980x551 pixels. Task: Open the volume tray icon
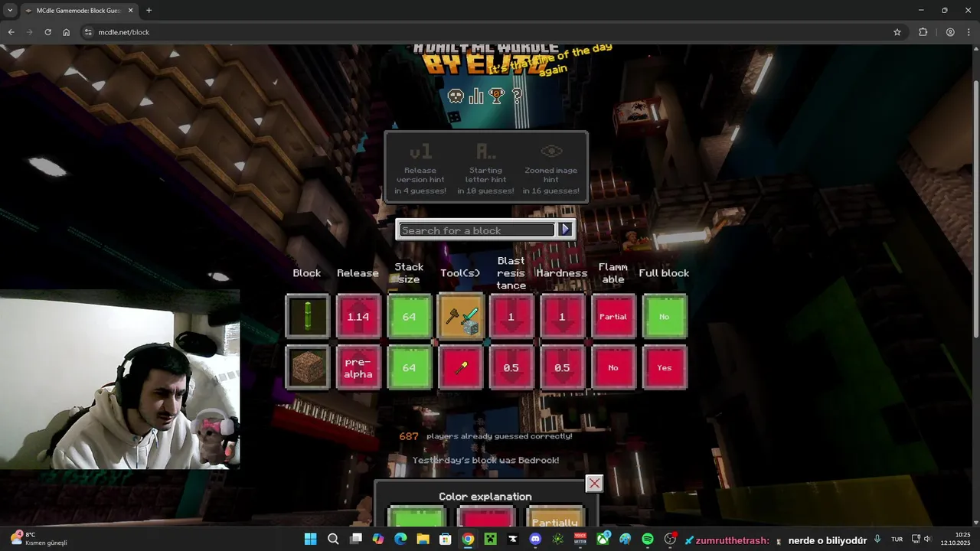point(927,539)
